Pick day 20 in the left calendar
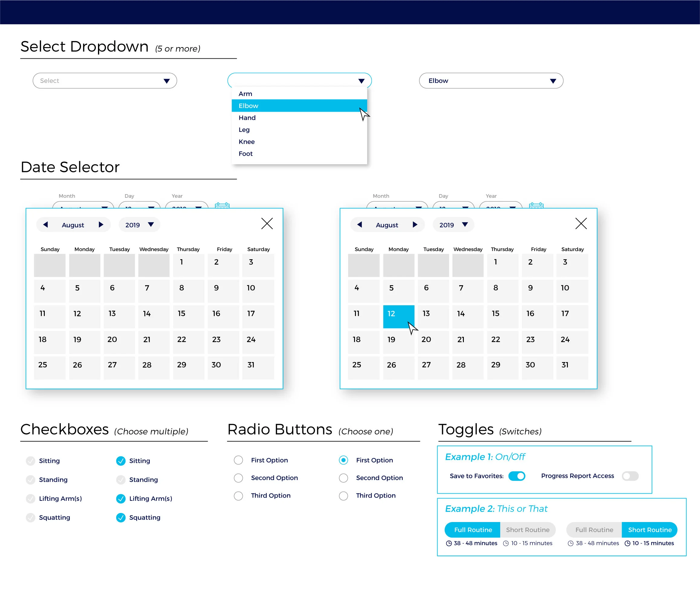The width and height of the screenshot is (700, 591). [119, 342]
